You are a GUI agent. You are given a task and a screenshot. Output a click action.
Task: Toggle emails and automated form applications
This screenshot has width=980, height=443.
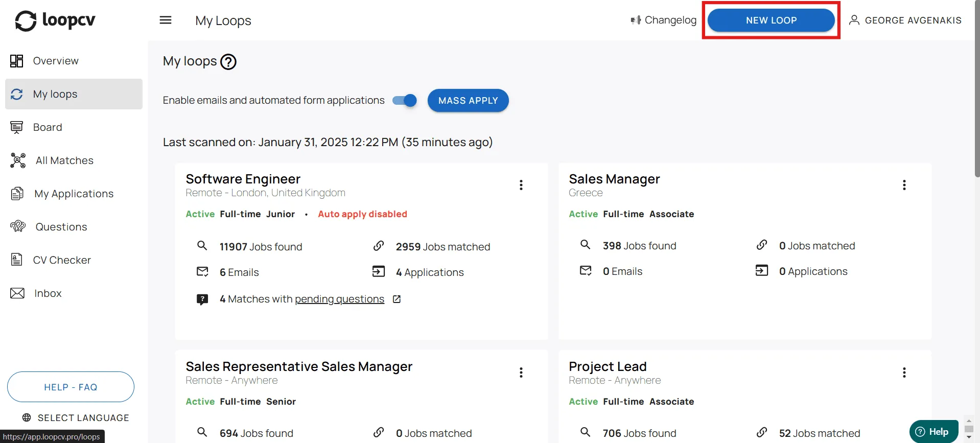[405, 101]
